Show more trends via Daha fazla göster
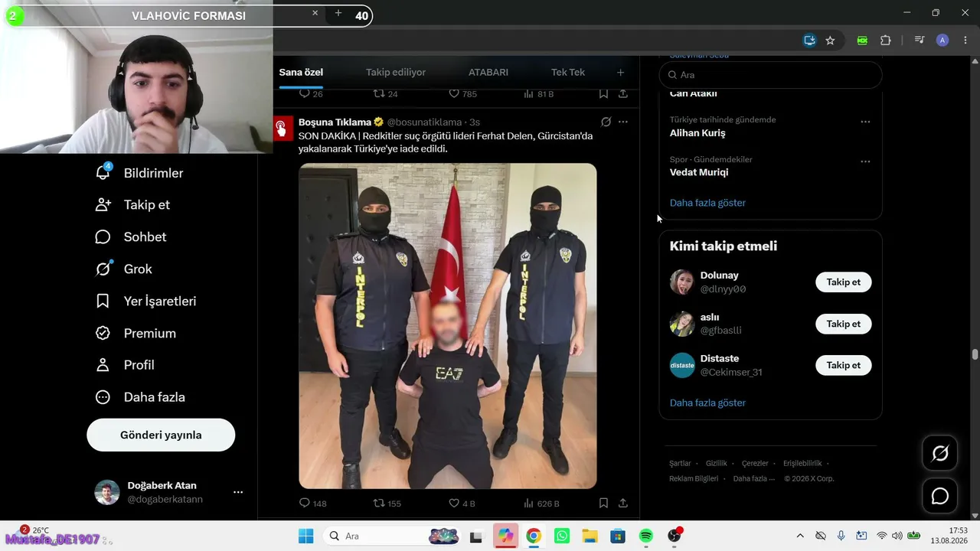The image size is (980, 551). point(707,203)
